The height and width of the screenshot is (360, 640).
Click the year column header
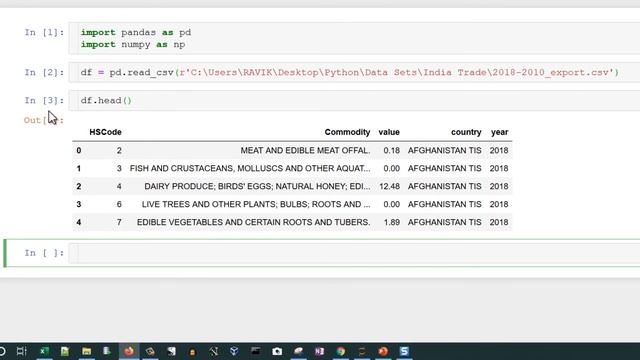pos(500,132)
